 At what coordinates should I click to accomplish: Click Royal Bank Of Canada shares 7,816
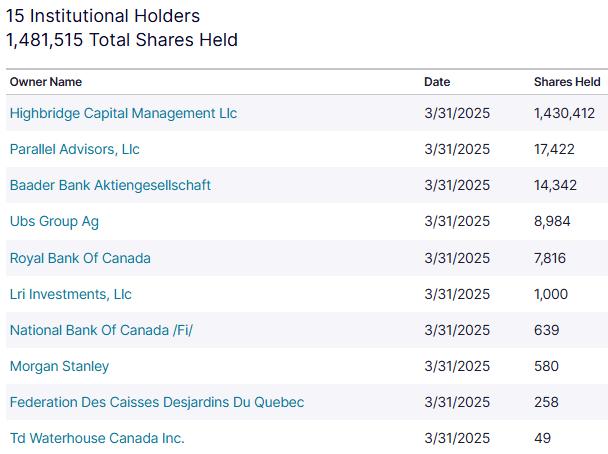point(550,258)
